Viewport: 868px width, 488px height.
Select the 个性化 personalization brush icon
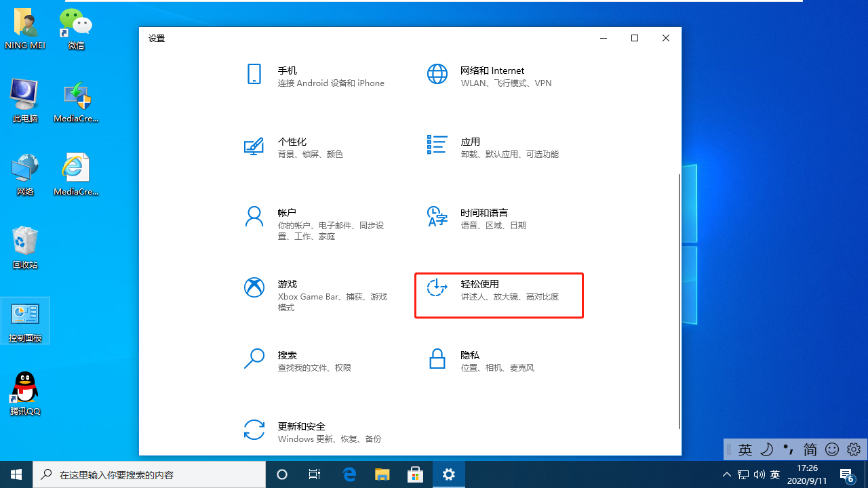point(254,146)
